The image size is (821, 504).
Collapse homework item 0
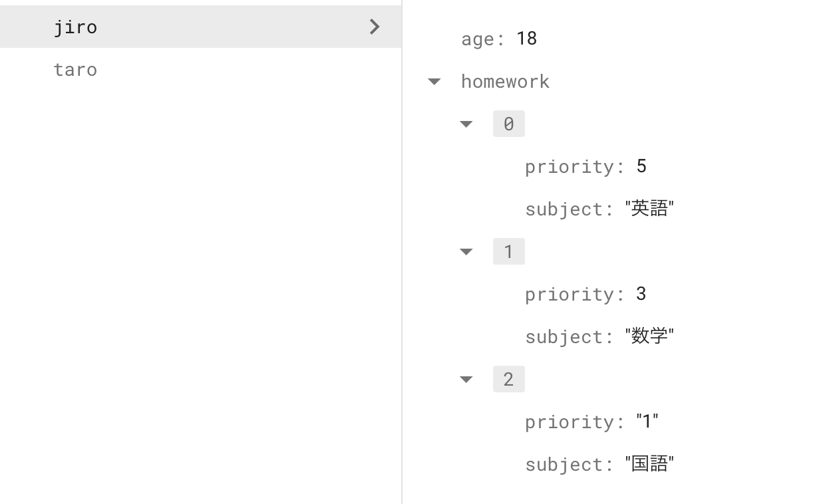[x=466, y=124]
